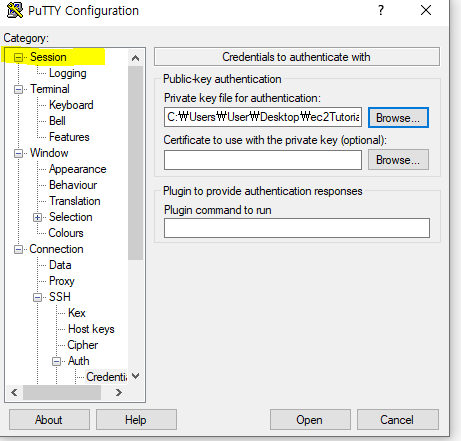This screenshot has width=461, height=441.
Task: Select the Auth category
Action: pyautogui.click(x=79, y=361)
